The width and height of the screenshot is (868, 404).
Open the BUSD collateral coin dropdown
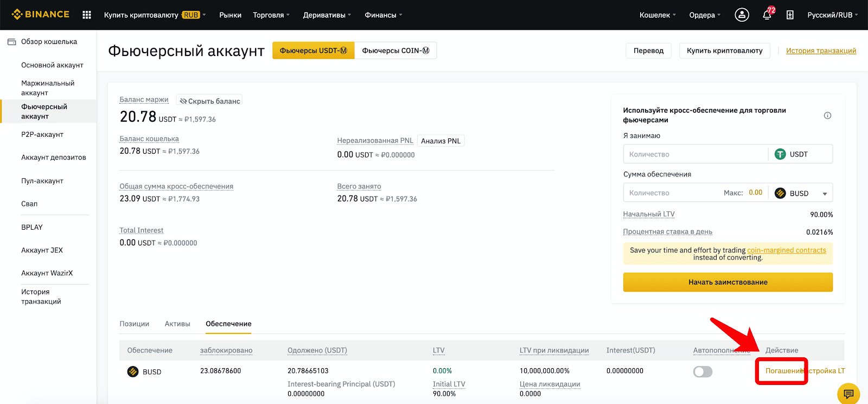tap(825, 194)
